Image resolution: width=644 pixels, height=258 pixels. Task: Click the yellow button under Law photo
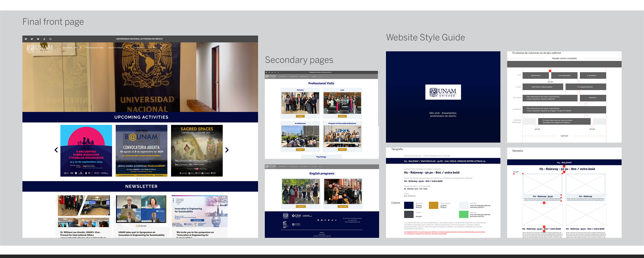click(342, 116)
